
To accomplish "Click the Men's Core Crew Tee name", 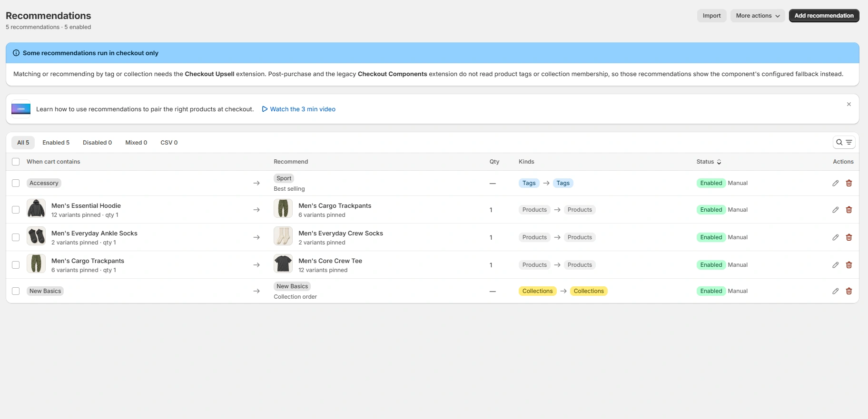I will click(x=330, y=261).
